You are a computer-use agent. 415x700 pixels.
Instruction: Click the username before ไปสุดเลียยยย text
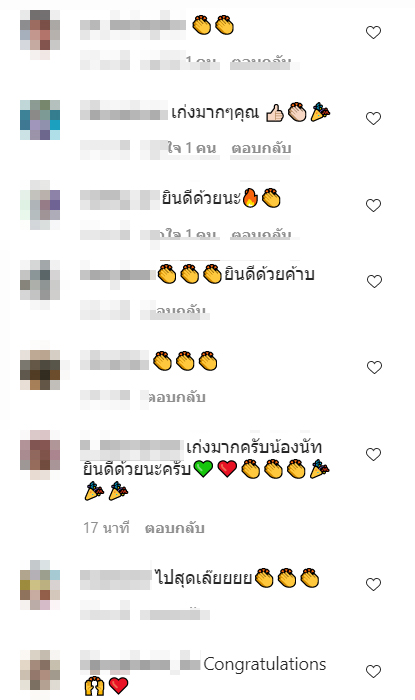pos(116,578)
